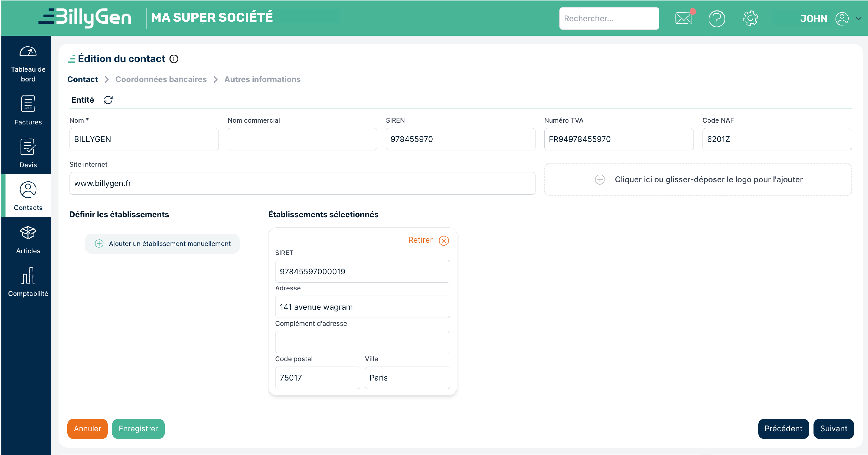The image size is (868, 455).
Task: Switch to Coordonnées bancaires step
Action: (161, 79)
